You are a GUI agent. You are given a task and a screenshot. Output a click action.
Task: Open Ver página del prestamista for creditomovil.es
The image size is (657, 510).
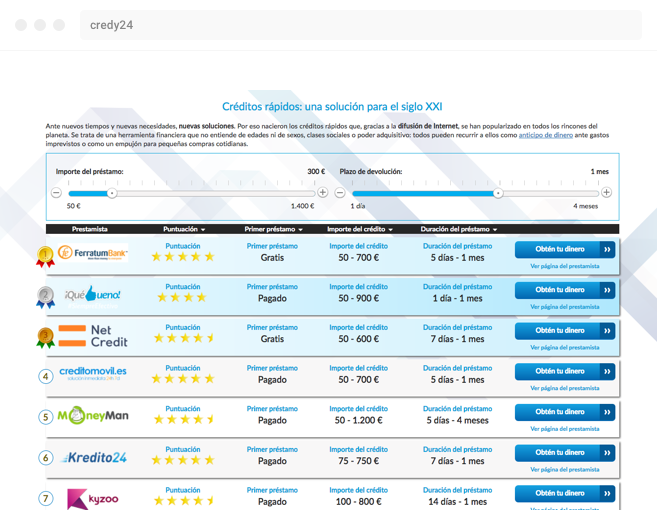pyautogui.click(x=565, y=388)
